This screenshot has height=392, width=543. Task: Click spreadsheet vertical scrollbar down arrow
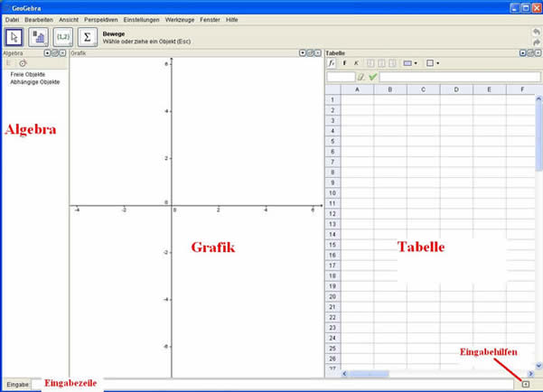[538, 365]
